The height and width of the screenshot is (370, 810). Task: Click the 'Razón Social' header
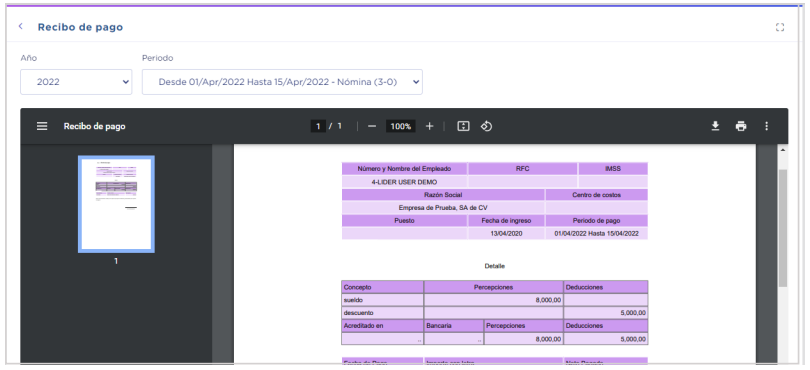pyautogui.click(x=443, y=195)
